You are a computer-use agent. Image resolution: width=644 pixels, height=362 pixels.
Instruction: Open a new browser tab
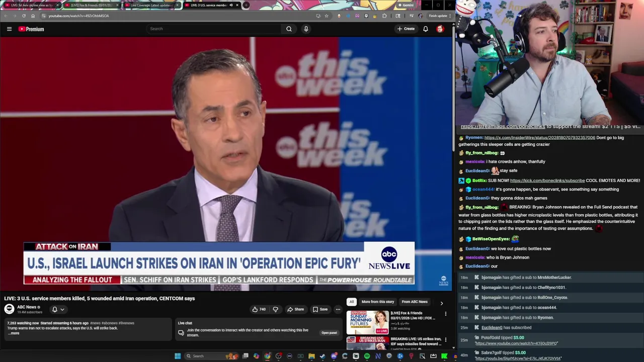[x=246, y=5]
